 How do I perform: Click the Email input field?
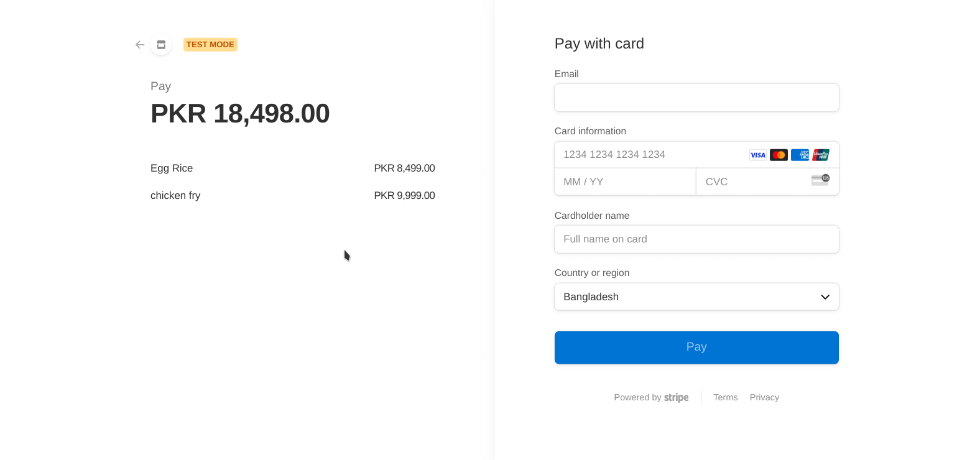click(x=696, y=97)
